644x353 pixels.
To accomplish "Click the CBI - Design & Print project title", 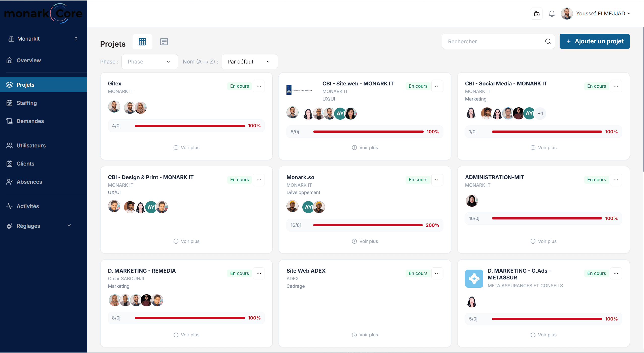I will (x=151, y=177).
